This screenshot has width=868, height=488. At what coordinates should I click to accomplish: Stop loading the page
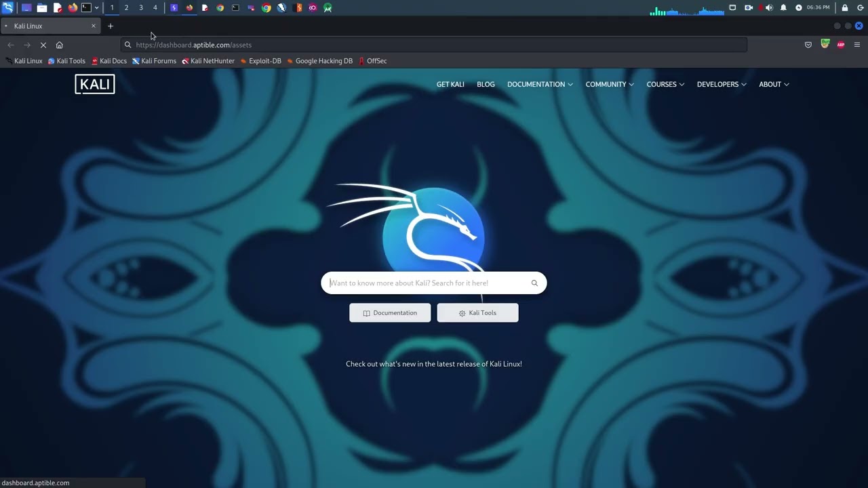click(x=43, y=45)
